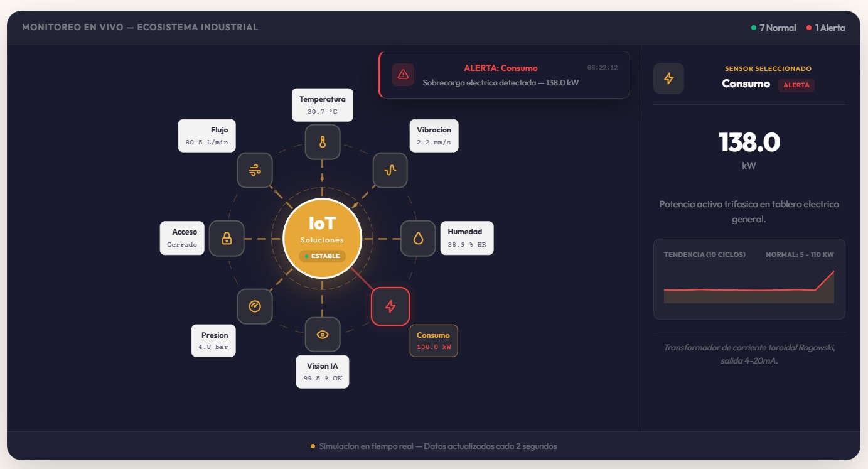Click 'Sobrecarga electrica detectada — 138.0 kW' message
This screenshot has height=469, width=868.
pyautogui.click(x=501, y=82)
